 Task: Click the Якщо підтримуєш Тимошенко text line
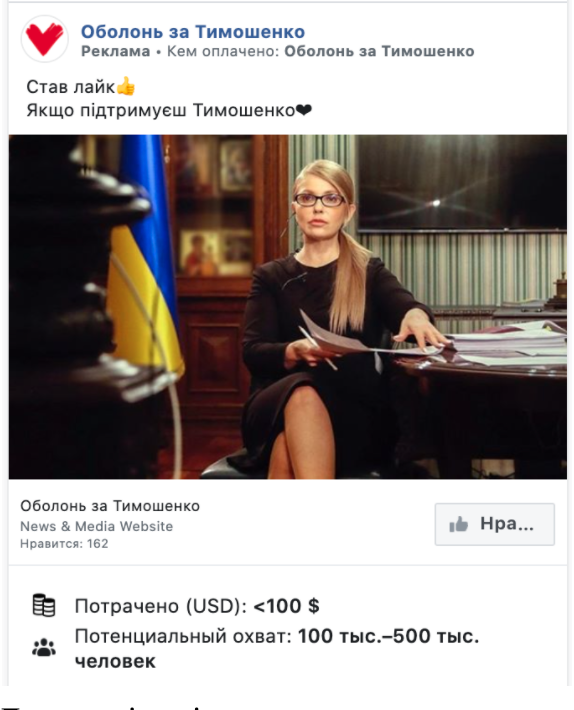click(x=169, y=110)
